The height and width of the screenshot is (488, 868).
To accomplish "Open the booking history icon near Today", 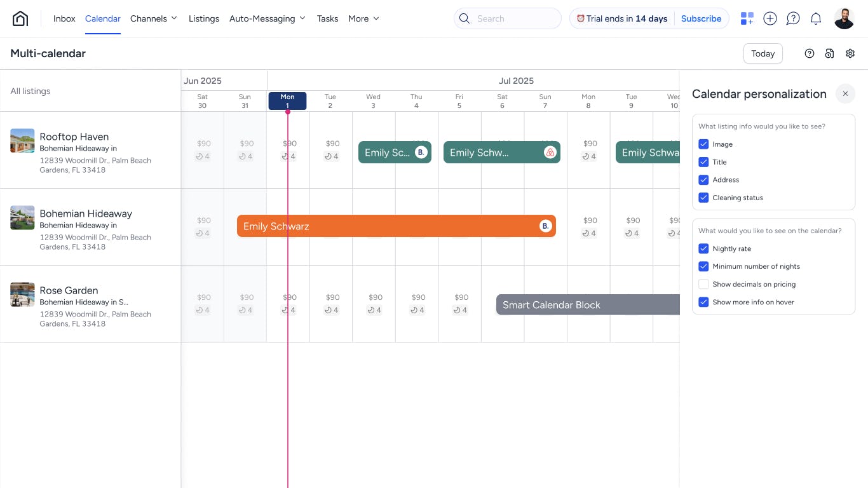I will pos(829,53).
